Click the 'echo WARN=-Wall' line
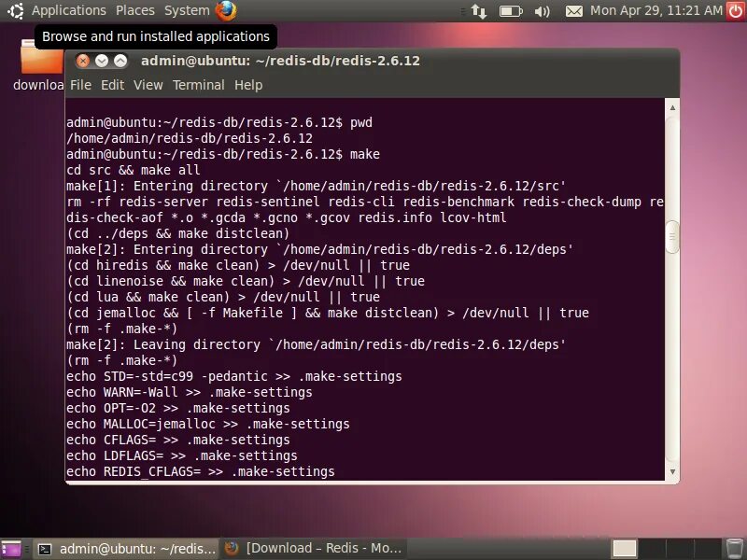 point(190,392)
